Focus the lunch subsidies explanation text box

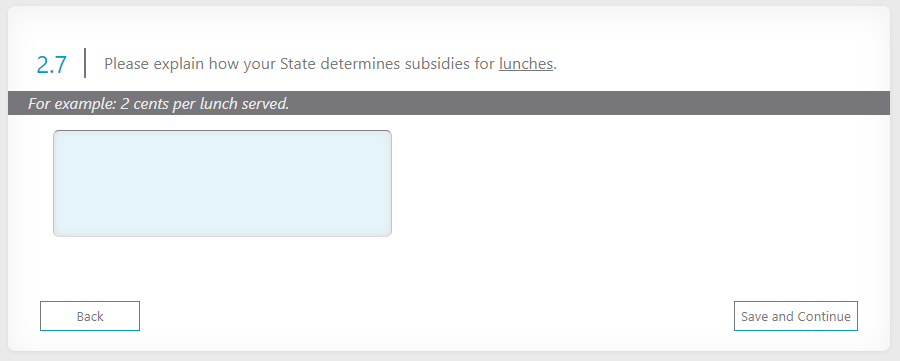(x=223, y=183)
